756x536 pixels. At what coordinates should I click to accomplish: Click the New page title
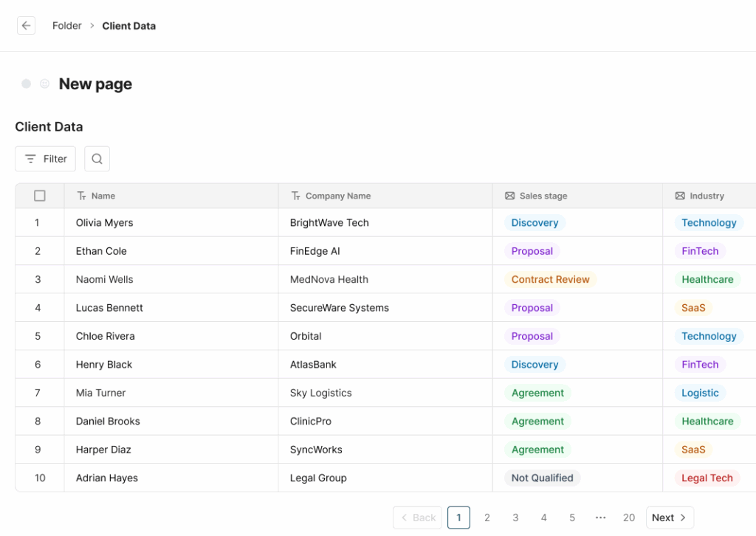[95, 84]
